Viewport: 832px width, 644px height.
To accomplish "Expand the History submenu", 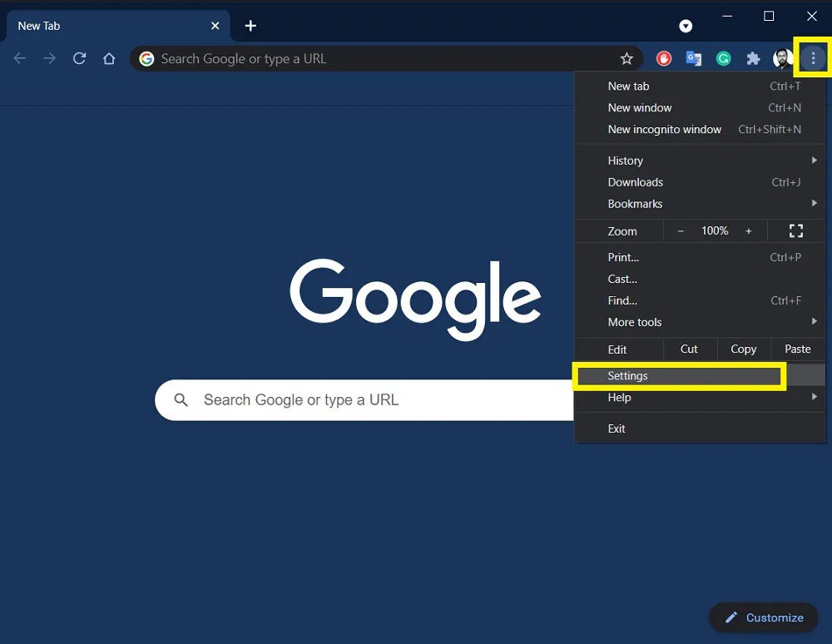I will point(625,160).
